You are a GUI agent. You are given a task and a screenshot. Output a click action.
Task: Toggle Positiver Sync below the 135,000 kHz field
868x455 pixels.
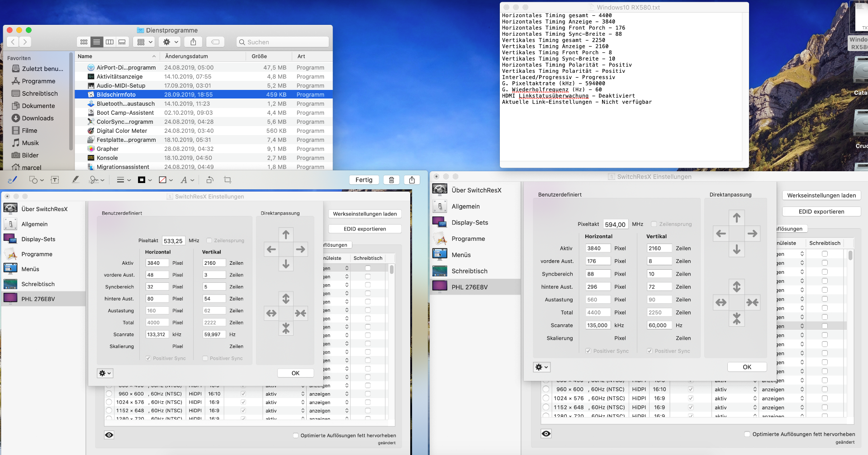(x=588, y=351)
